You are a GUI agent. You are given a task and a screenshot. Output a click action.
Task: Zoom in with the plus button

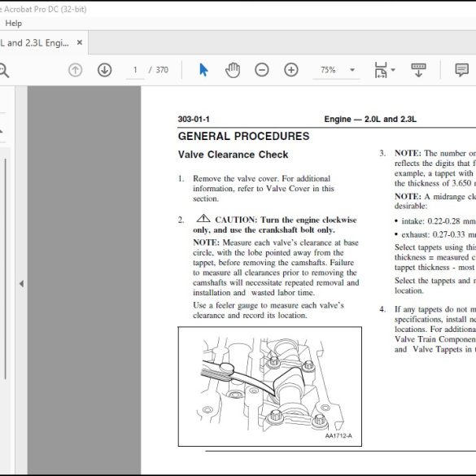[x=290, y=70]
